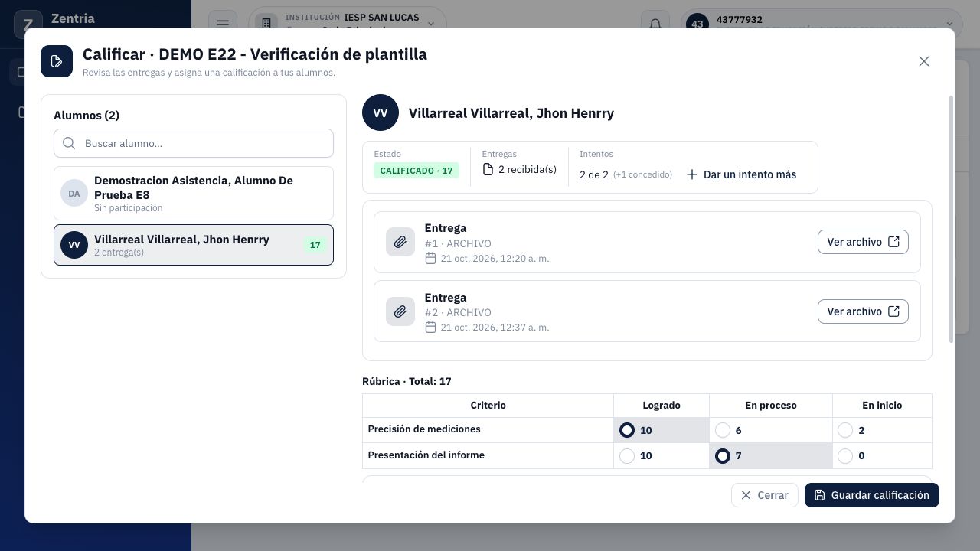
Task: Select Logrado 10 for Presentación del informe
Action: coord(627,456)
